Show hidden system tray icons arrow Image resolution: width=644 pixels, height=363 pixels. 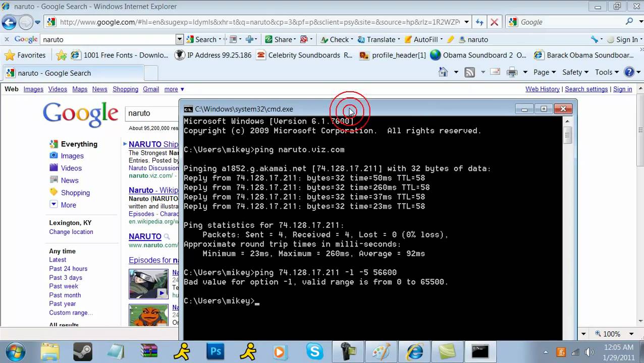546,352
